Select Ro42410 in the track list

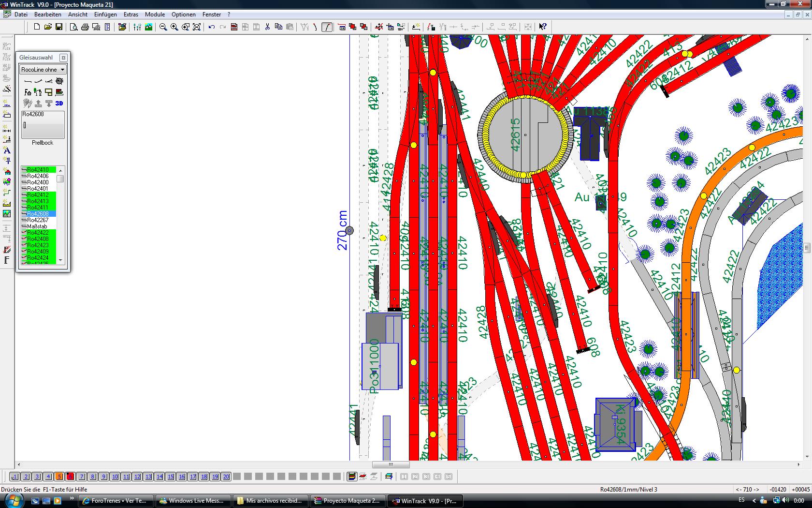point(39,170)
